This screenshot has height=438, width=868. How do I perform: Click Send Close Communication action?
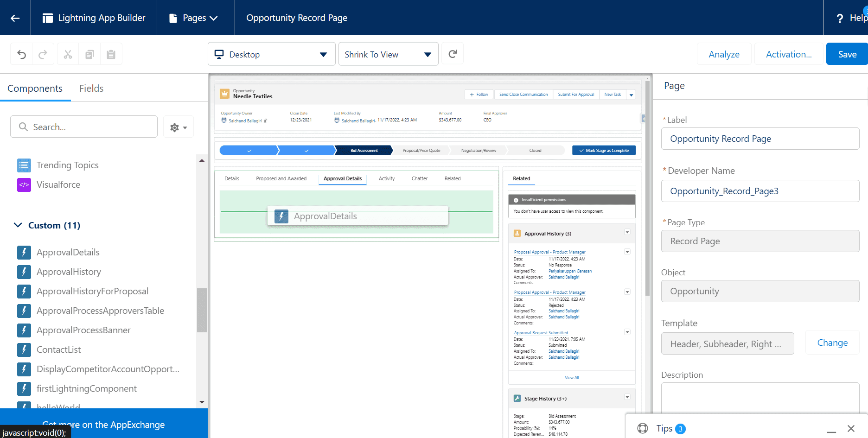point(523,94)
